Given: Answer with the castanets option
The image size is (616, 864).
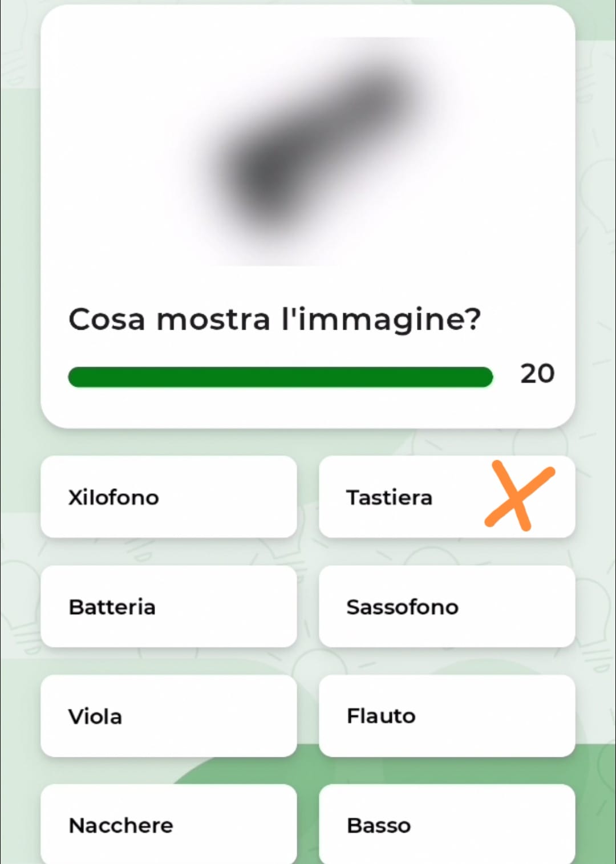Looking at the screenshot, I should click(169, 824).
